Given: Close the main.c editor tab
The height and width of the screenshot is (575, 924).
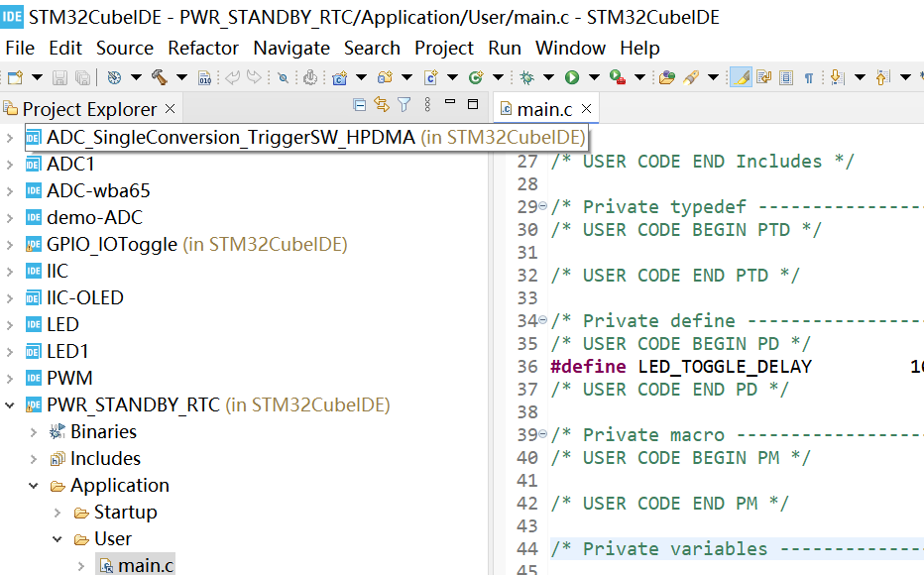Looking at the screenshot, I should [587, 109].
